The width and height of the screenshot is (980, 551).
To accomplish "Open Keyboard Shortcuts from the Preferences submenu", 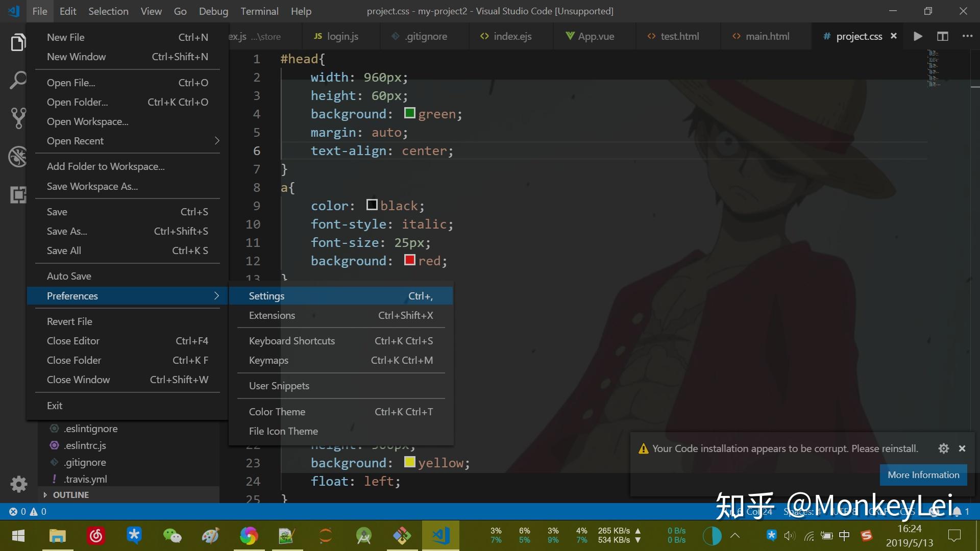I will (x=291, y=340).
